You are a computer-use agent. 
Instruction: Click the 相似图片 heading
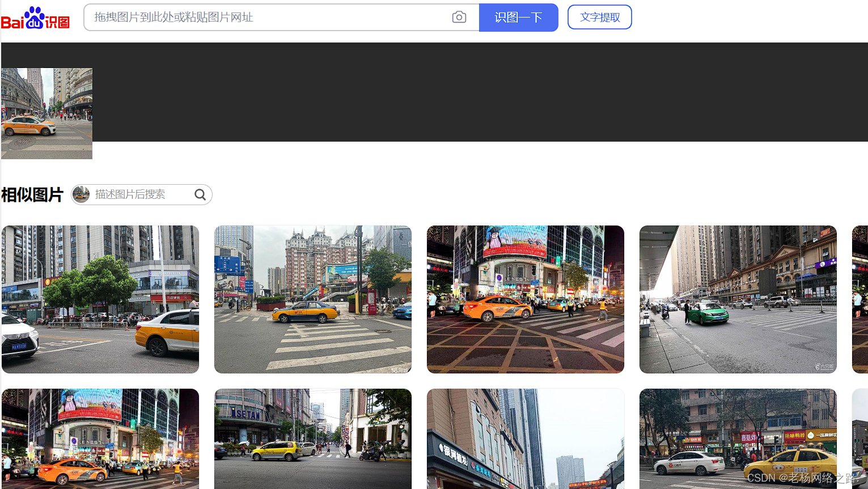(x=32, y=195)
